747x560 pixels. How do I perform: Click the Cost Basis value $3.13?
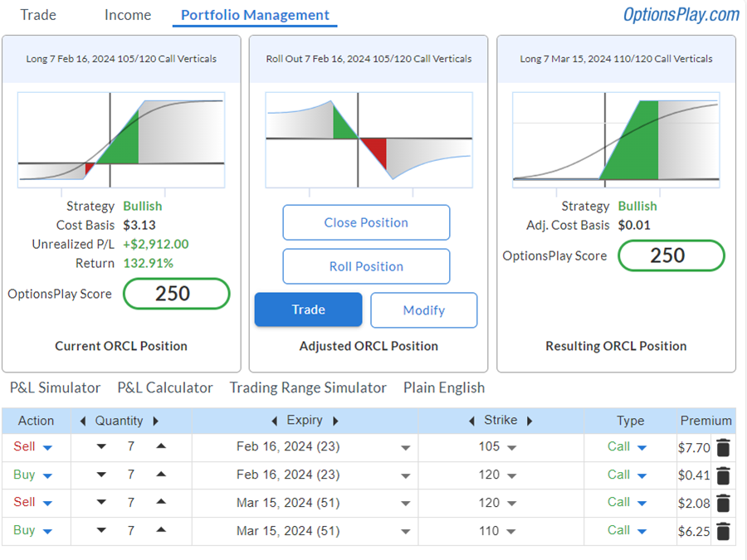[139, 225]
